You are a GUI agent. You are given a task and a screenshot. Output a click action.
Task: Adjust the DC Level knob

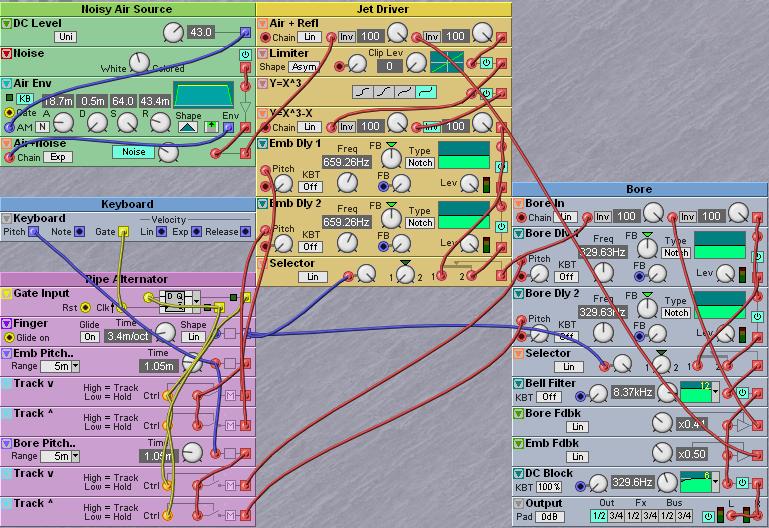coord(173,33)
